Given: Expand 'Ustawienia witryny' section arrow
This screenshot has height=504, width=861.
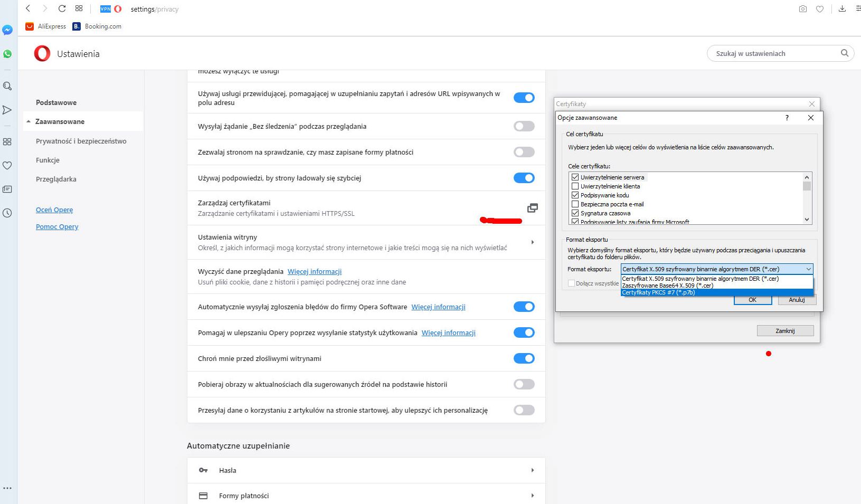Looking at the screenshot, I should click(532, 242).
